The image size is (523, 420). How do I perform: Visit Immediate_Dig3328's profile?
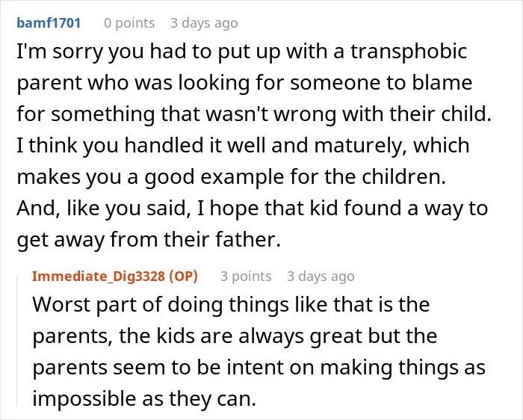[x=99, y=277]
